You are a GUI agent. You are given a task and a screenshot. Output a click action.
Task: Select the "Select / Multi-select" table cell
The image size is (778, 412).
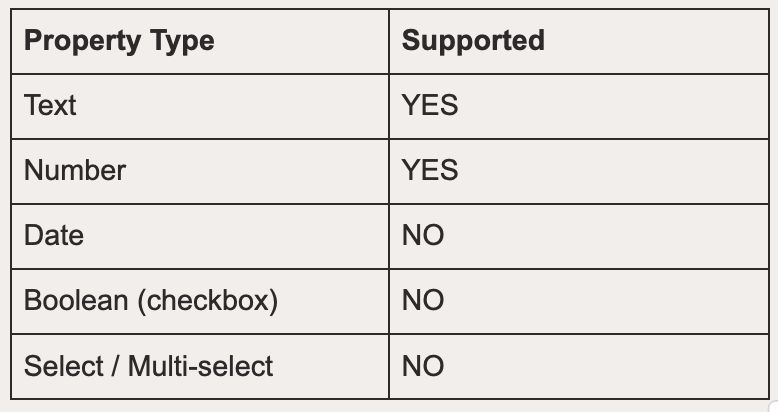click(x=200, y=366)
